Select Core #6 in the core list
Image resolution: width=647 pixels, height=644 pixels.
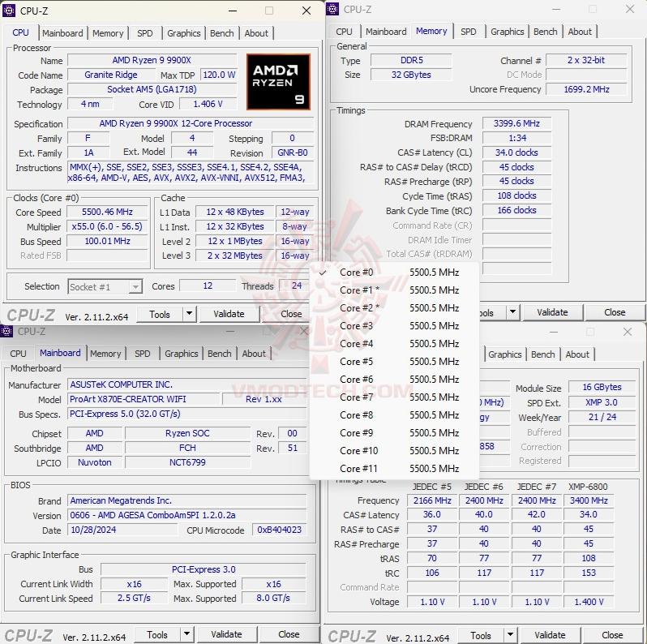click(395, 380)
